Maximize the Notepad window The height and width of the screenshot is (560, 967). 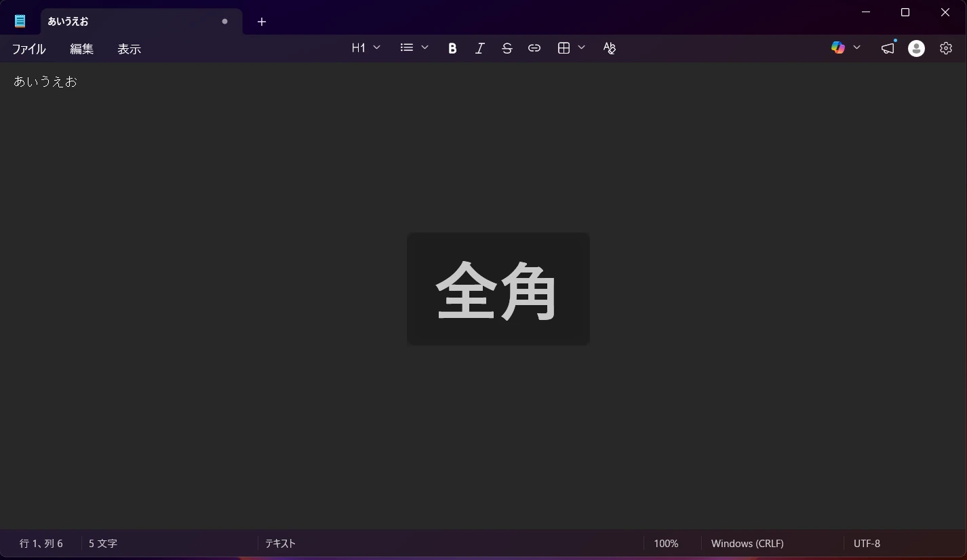(x=905, y=12)
